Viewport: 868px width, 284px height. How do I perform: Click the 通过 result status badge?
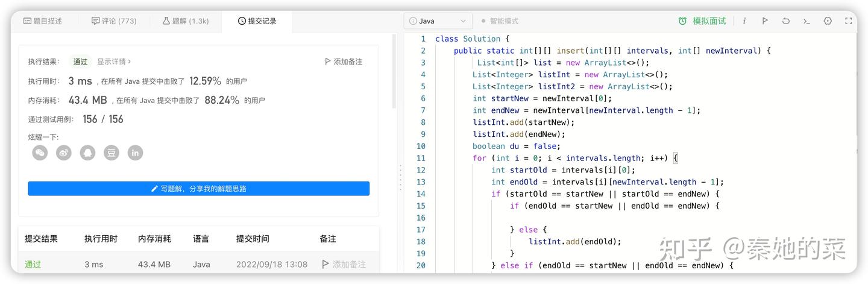(x=80, y=62)
